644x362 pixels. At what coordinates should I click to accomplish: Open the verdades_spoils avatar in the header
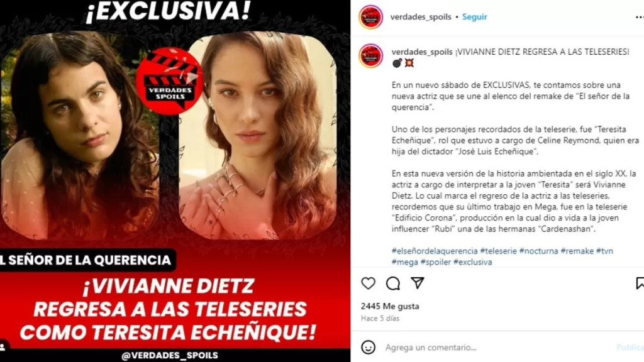[x=370, y=17]
